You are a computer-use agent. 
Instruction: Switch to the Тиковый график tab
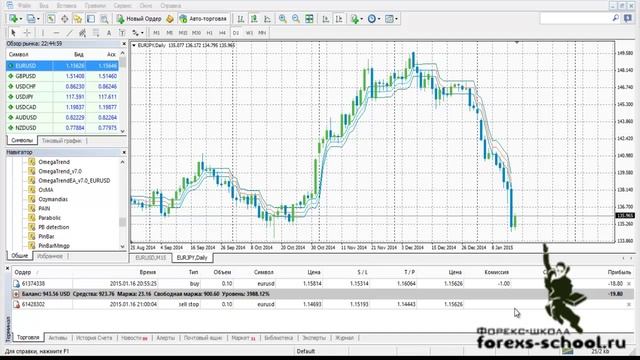click(x=62, y=141)
